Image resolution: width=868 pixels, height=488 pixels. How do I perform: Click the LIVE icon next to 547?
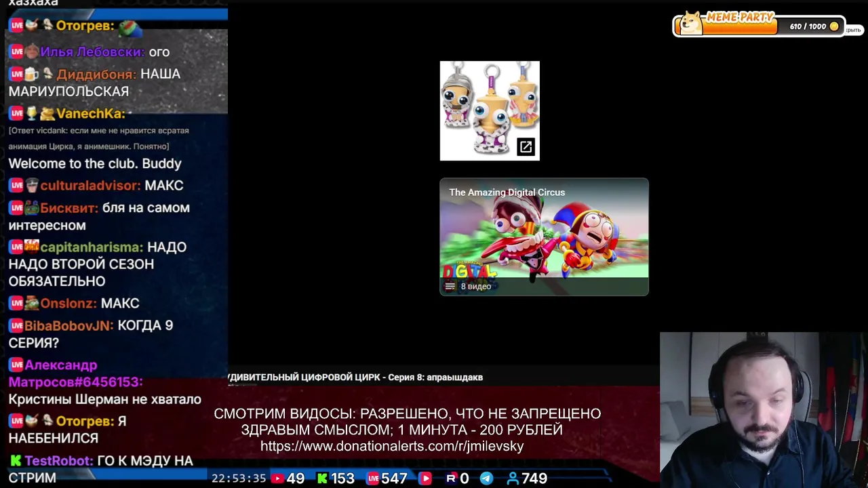pos(373,479)
